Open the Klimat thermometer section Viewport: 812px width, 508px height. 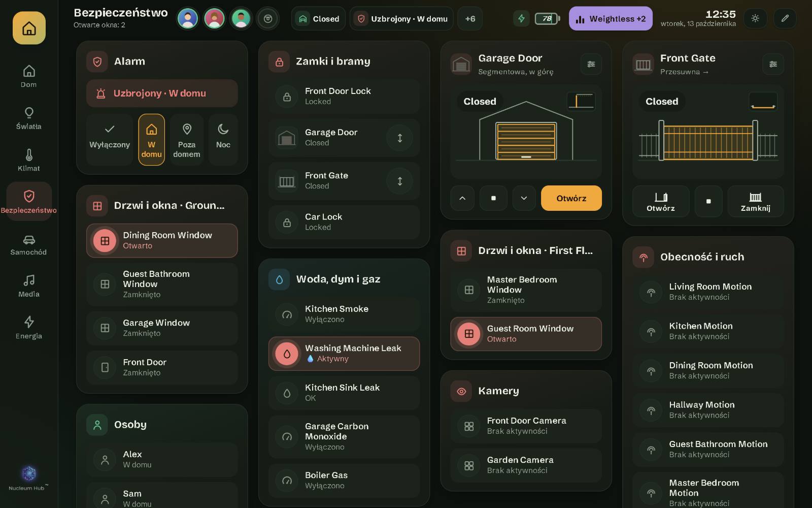point(29,160)
